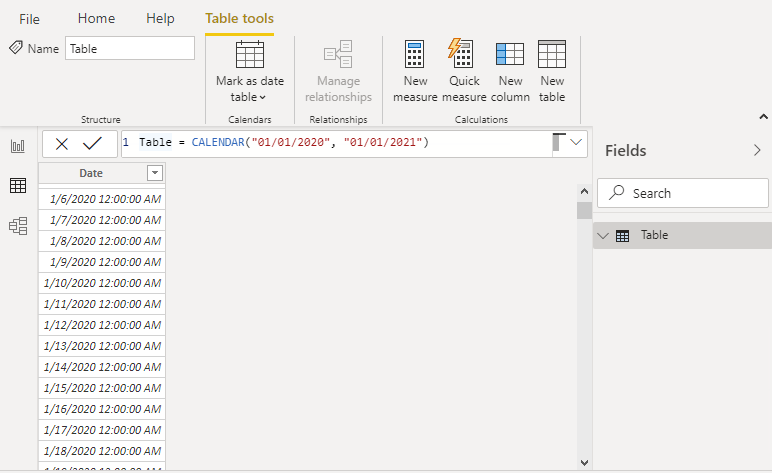Screen dimensions: 772x473
Task: Select the 1/13/2020 12:00:00 AM cell
Action: (102, 346)
